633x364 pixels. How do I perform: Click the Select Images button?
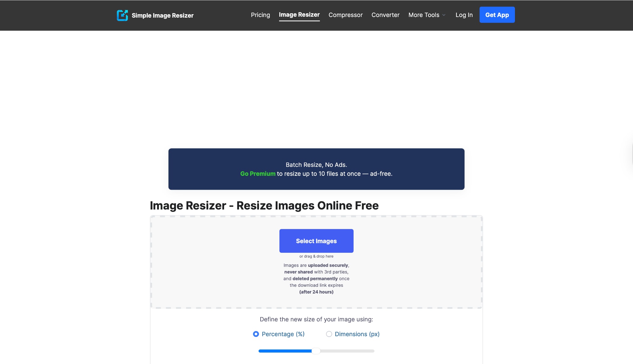pos(316,241)
